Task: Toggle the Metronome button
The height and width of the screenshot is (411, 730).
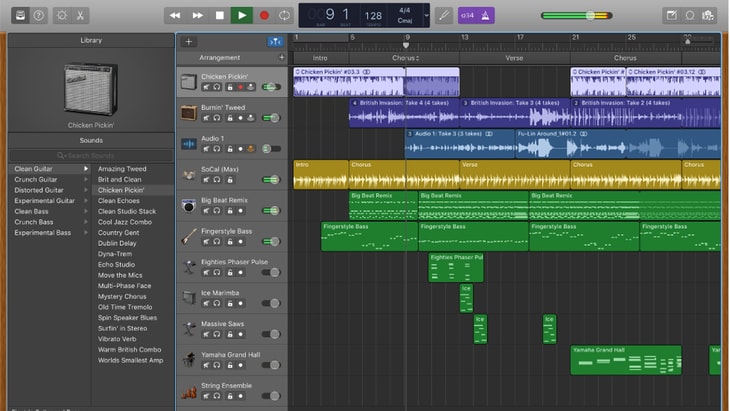Action: point(486,15)
